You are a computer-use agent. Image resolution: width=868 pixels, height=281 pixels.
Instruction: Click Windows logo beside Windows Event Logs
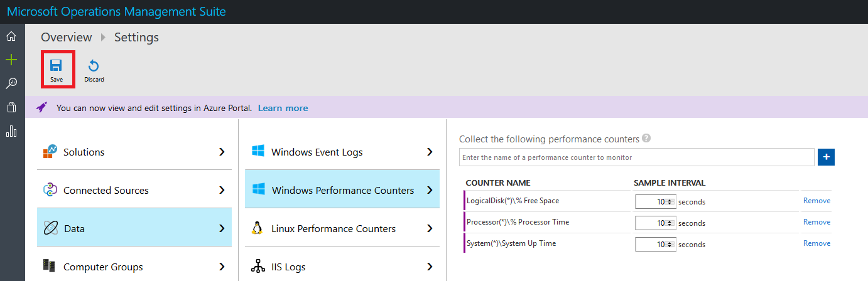[x=258, y=152]
